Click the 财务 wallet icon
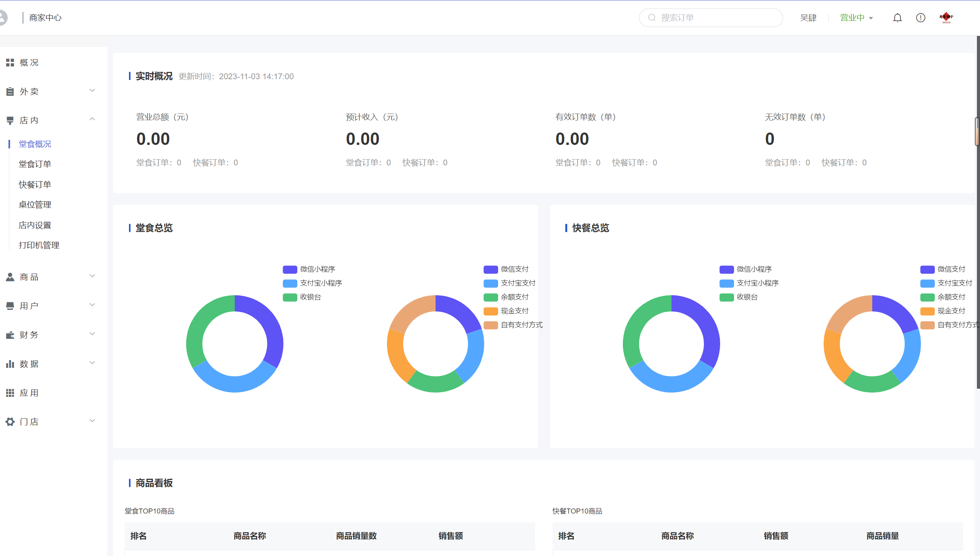This screenshot has height=556, width=980. pos(10,335)
